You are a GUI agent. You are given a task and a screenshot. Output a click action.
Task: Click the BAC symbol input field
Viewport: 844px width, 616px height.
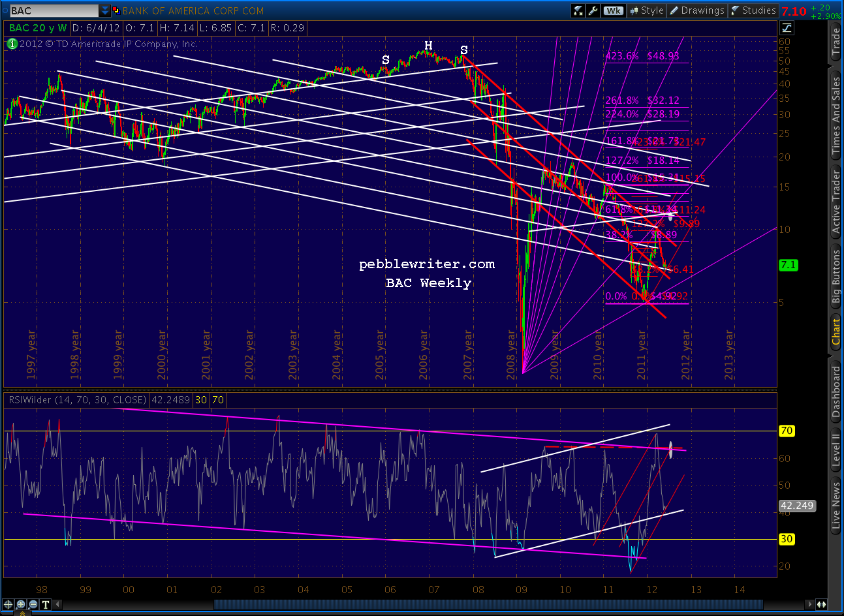click(54, 10)
